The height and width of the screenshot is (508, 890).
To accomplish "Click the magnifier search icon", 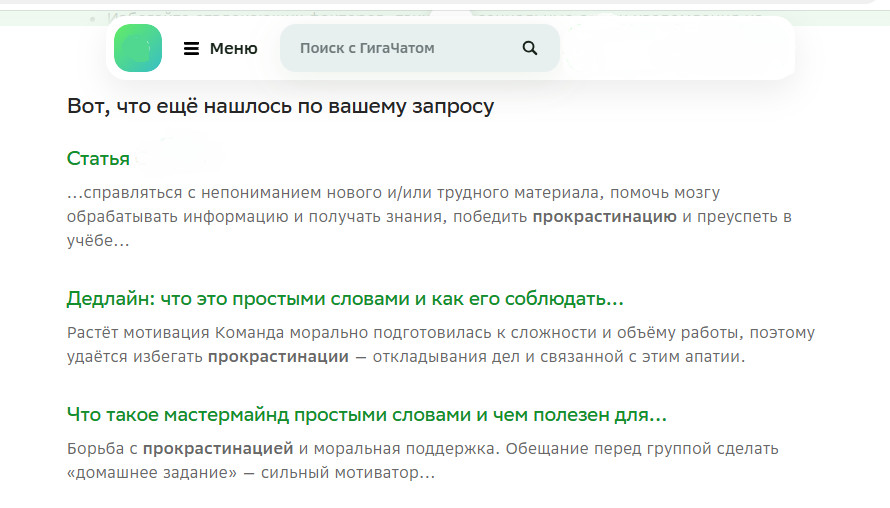I will [x=530, y=48].
